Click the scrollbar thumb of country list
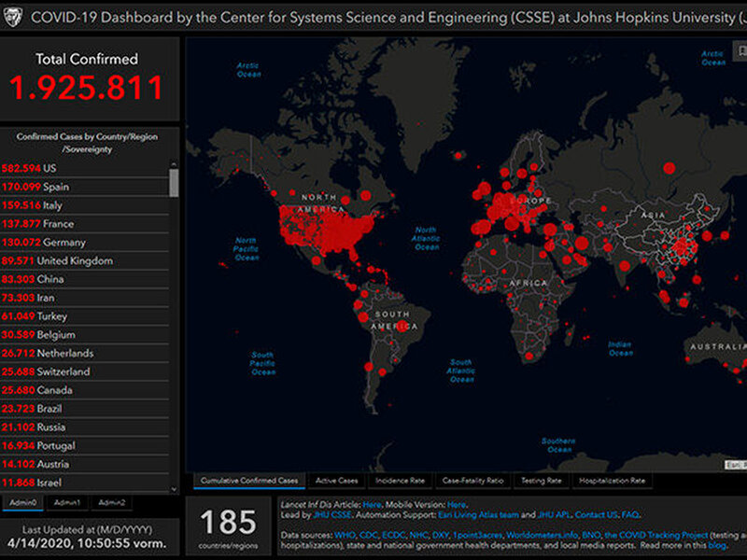The width and height of the screenshot is (747, 560). (174, 183)
